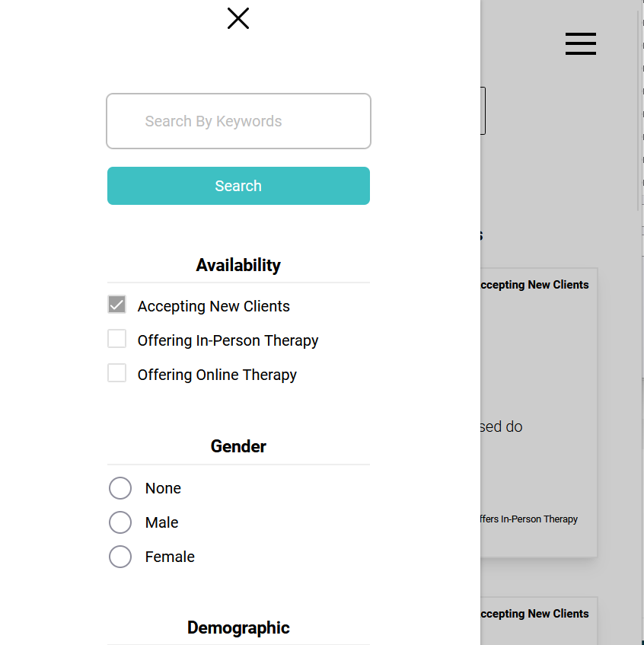Close the filter panel with the X icon
This screenshot has height=645, width=644.
(x=238, y=18)
